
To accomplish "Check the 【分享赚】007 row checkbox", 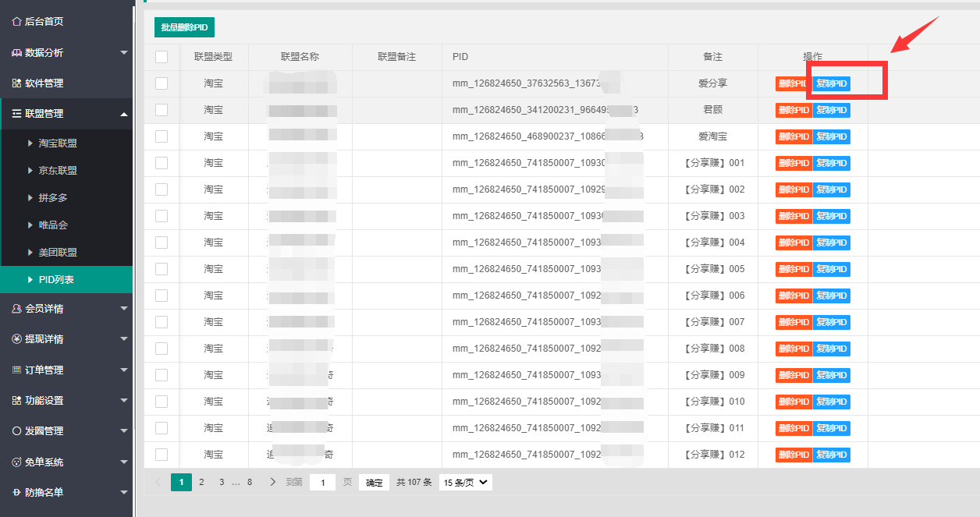I will coord(162,322).
